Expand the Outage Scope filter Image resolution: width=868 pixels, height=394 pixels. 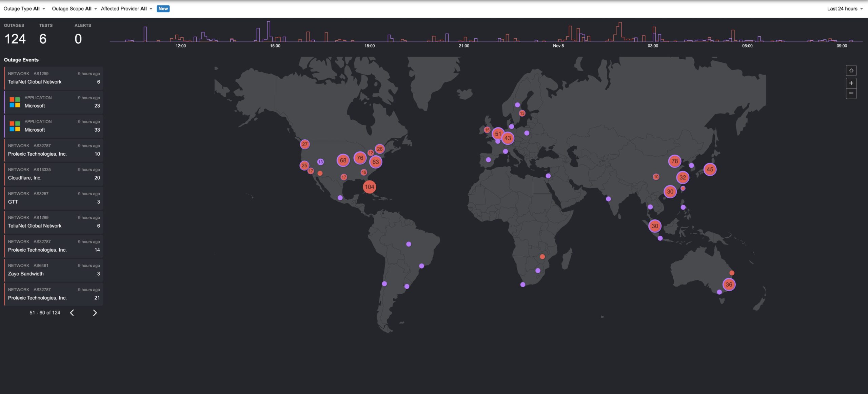[x=74, y=9]
